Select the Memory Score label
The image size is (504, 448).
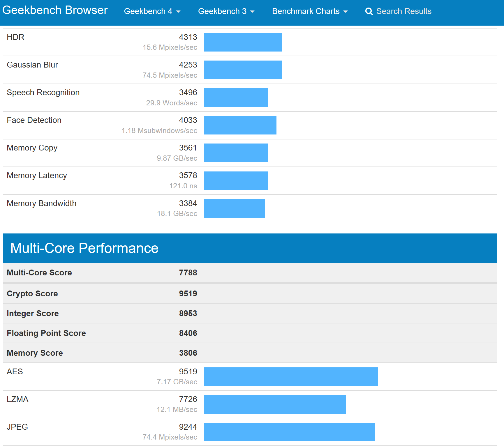pos(35,353)
